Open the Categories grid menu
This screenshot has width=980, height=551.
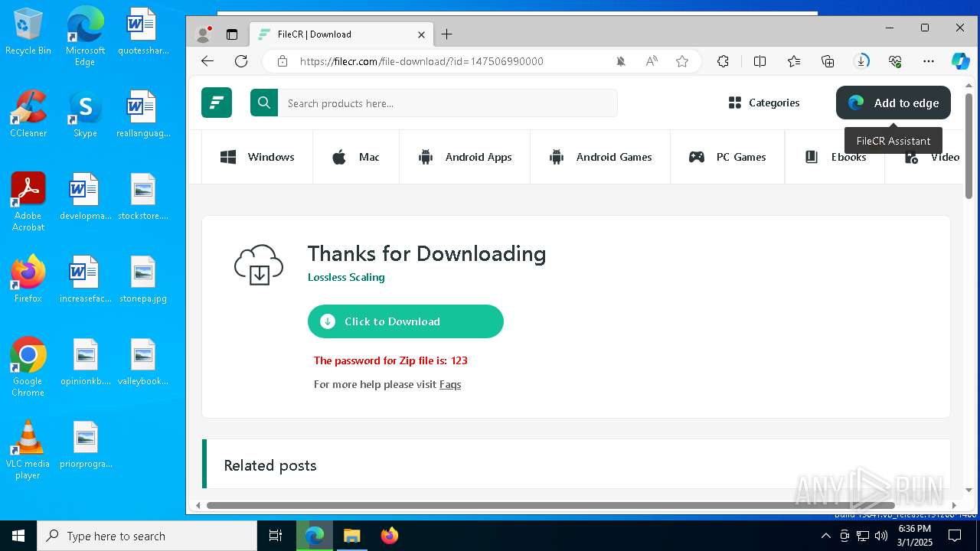pos(764,103)
